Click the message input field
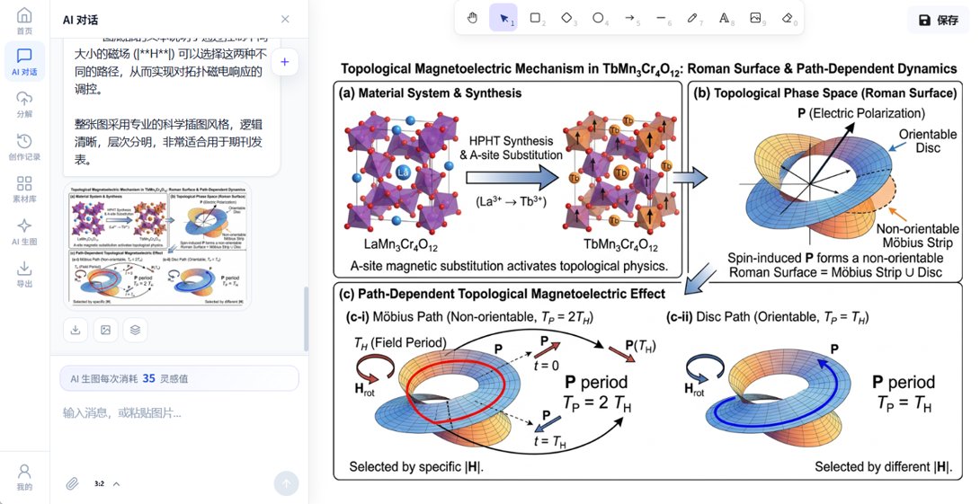The image size is (980, 504). coord(180,413)
